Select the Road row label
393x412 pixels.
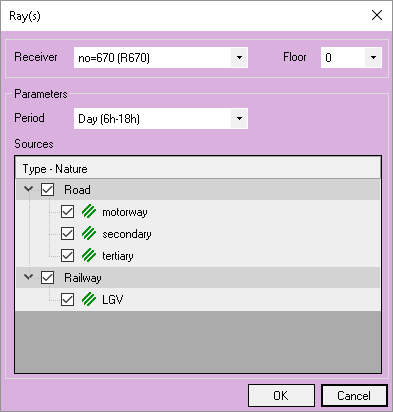pyautogui.click(x=77, y=190)
